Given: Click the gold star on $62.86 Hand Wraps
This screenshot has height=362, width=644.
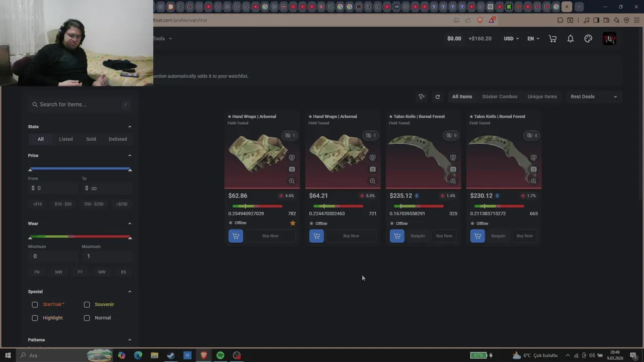Looking at the screenshot, I should coord(293,223).
